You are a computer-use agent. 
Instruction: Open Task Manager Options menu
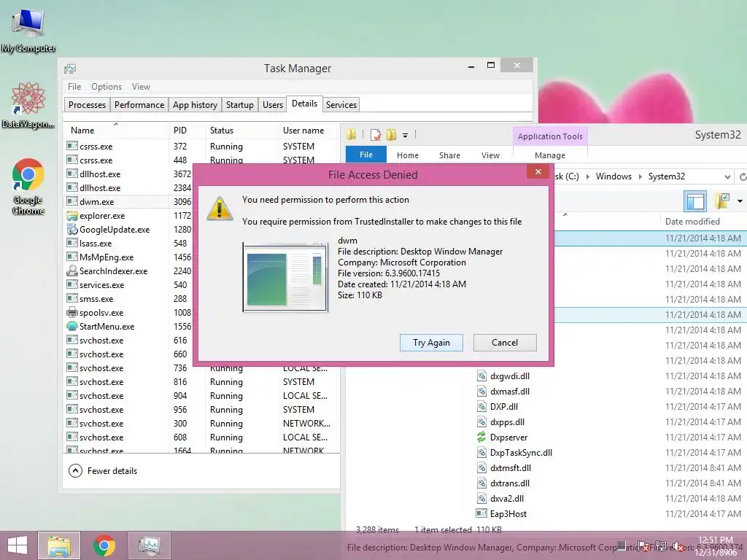tap(107, 87)
